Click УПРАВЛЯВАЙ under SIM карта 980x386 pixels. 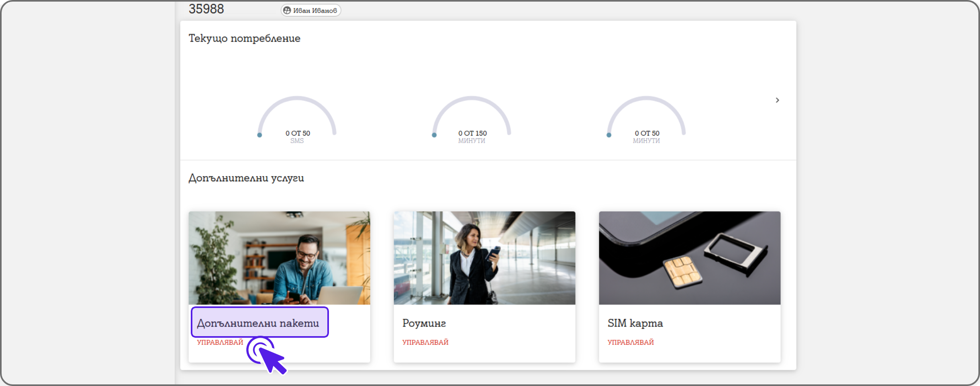point(631,342)
